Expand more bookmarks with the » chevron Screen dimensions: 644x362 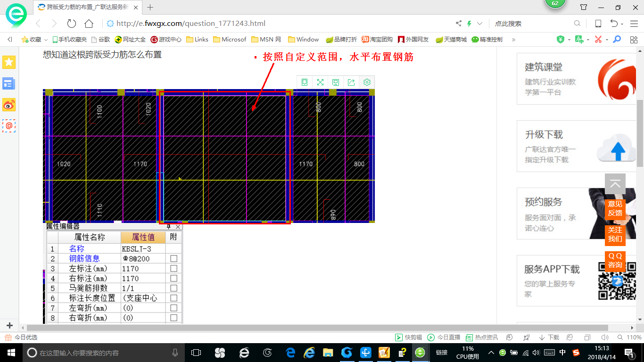pos(514,40)
